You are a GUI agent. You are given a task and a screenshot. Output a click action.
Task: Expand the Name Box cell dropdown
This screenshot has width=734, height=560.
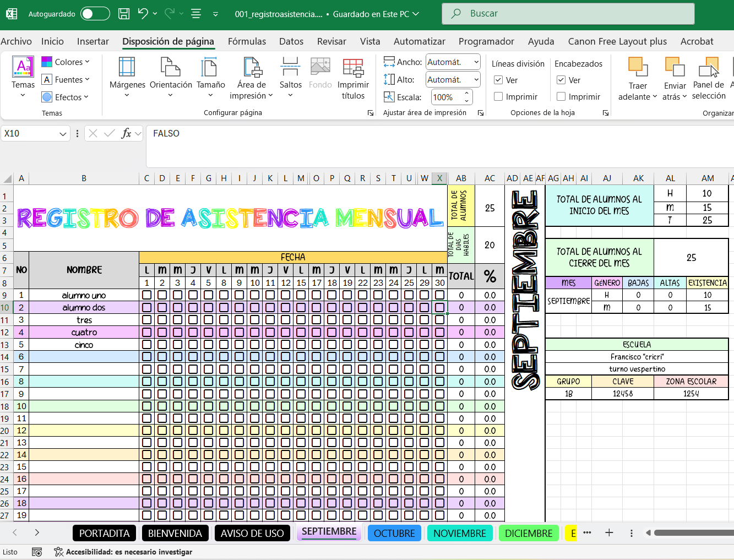63,134
